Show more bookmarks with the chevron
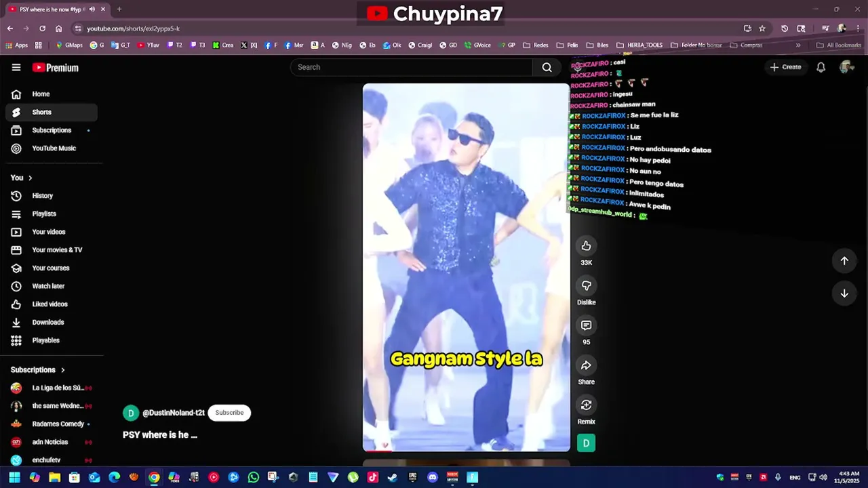The height and width of the screenshot is (488, 868). pyautogui.click(x=798, y=45)
